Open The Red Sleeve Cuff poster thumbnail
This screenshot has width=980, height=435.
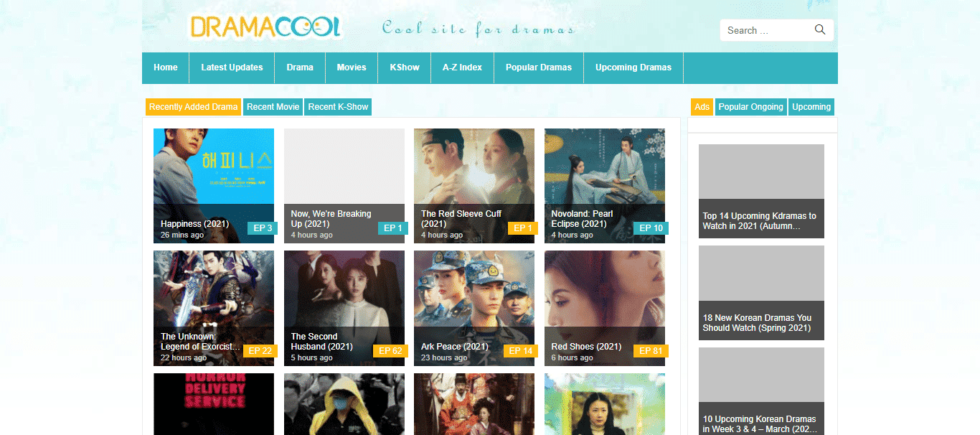pos(474,185)
